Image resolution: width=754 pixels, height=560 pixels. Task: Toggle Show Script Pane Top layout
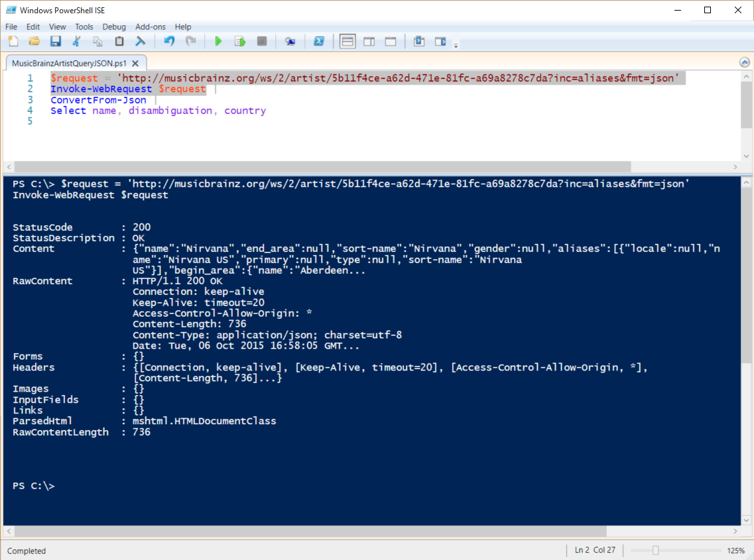[347, 40]
